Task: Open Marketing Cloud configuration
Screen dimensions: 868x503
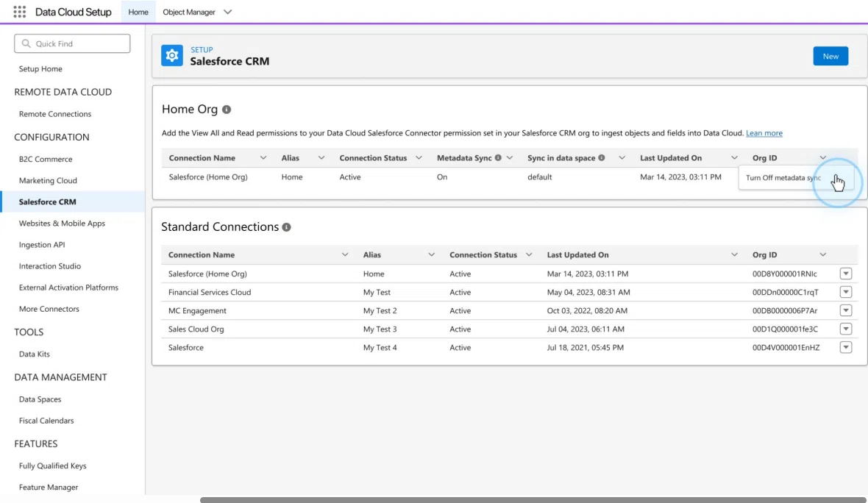Action: pos(48,180)
